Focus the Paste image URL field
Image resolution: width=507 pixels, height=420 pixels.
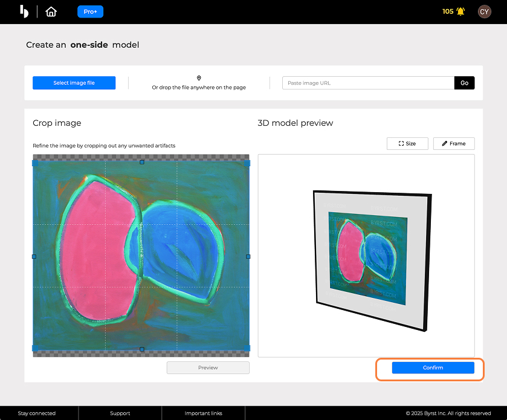tap(368, 83)
